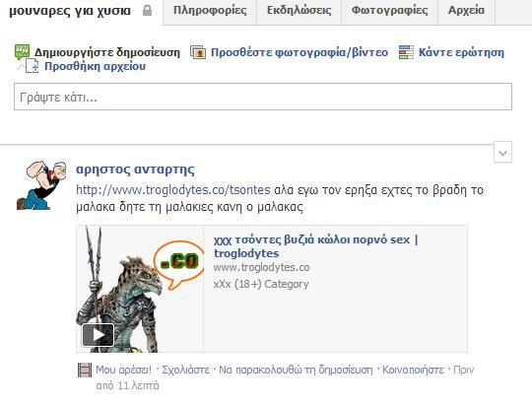Click the add file upload icon

click(33, 65)
